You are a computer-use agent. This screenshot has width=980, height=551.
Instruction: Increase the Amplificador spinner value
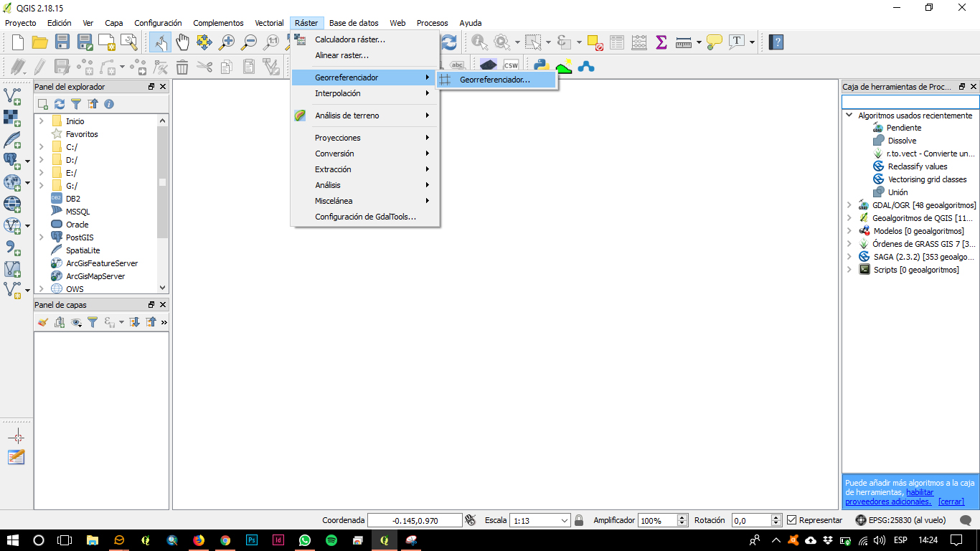pos(682,517)
